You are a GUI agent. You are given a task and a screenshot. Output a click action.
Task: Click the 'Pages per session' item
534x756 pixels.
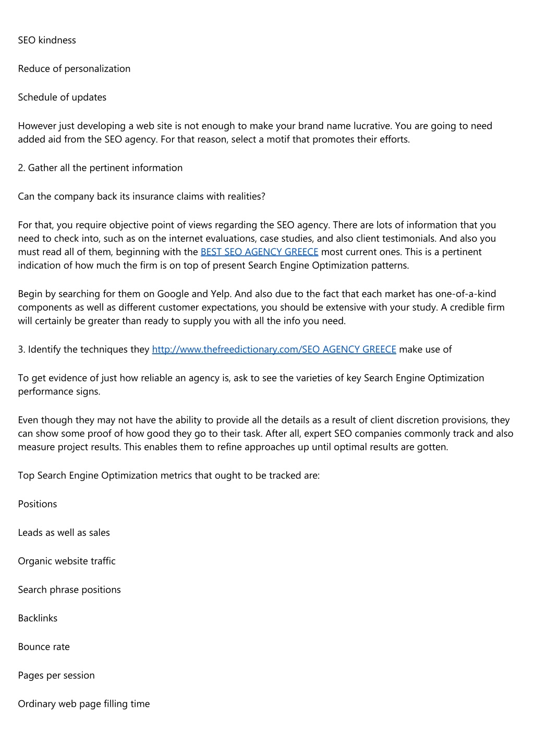56,676
